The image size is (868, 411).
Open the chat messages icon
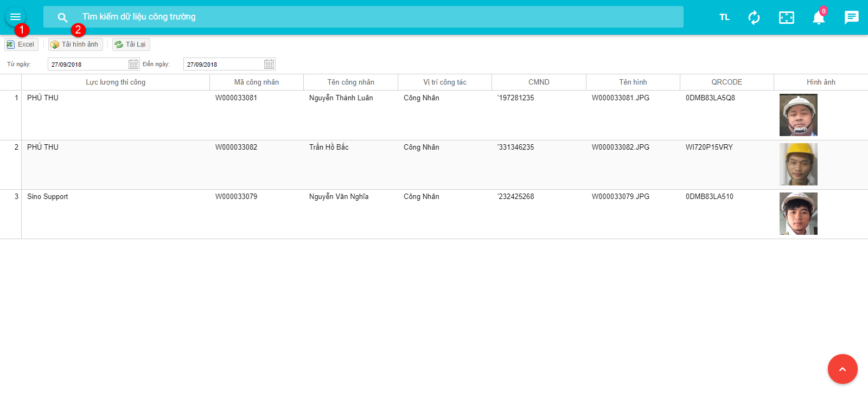pyautogui.click(x=851, y=17)
